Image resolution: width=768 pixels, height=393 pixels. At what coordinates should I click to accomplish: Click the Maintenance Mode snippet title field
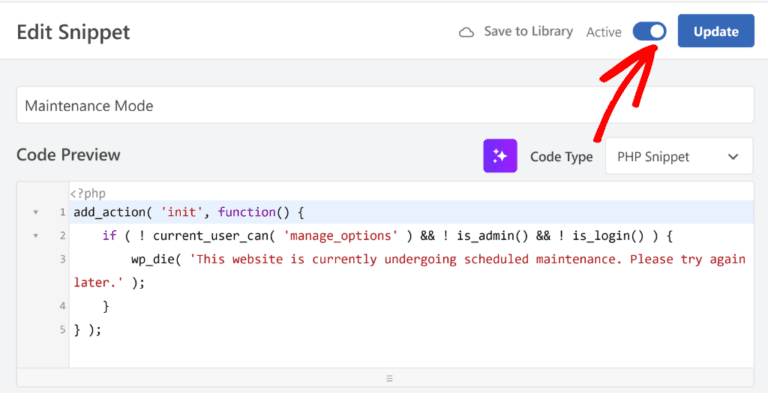[385, 105]
